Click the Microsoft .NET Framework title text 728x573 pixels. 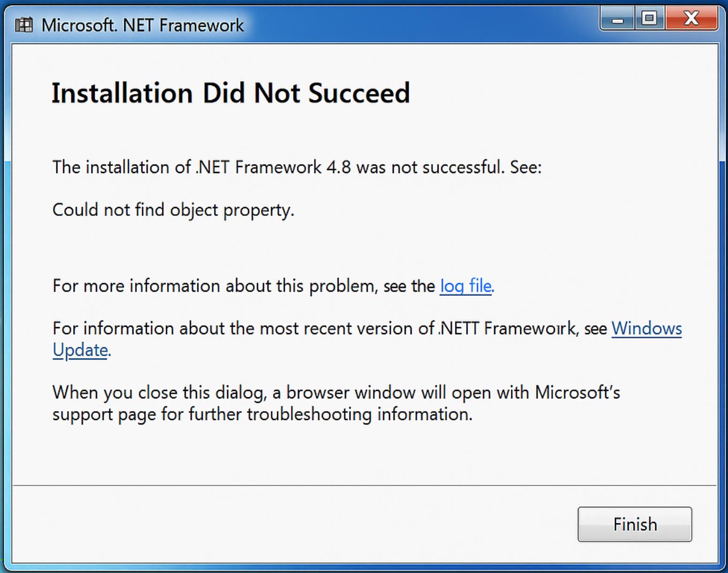point(143,25)
